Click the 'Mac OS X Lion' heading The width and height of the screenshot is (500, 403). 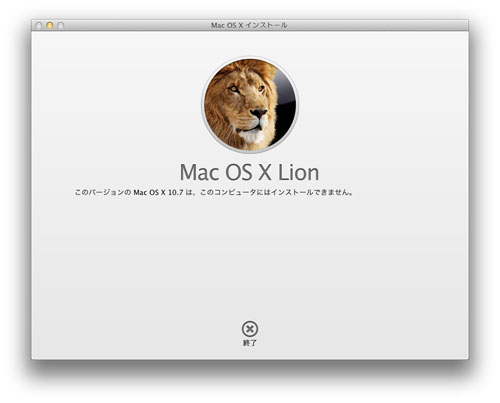249,173
